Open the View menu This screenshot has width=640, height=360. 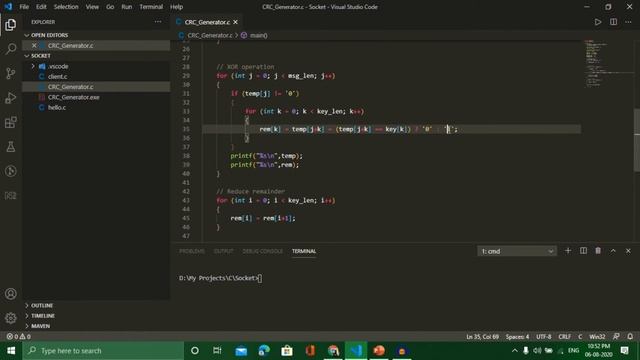click(x=92, y=7)
